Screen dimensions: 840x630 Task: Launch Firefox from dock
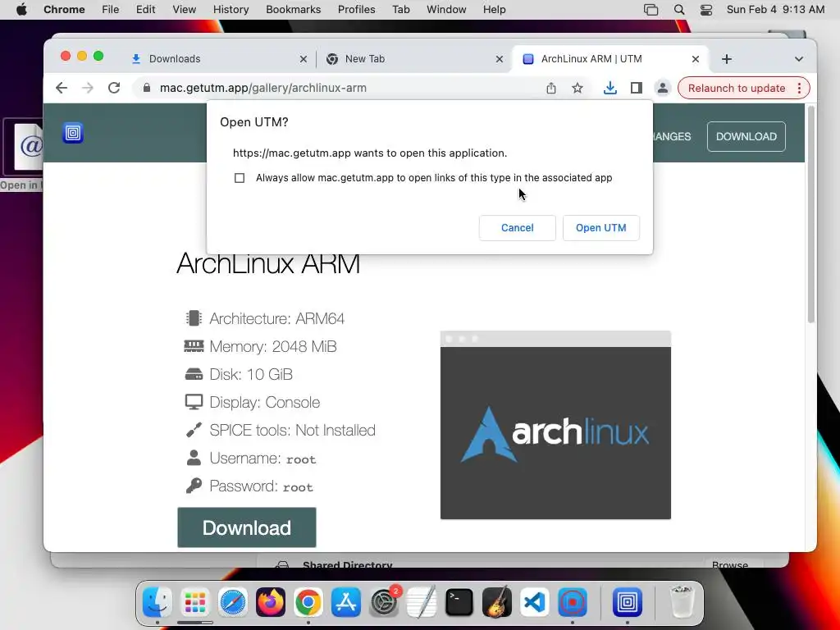(271, 602)
